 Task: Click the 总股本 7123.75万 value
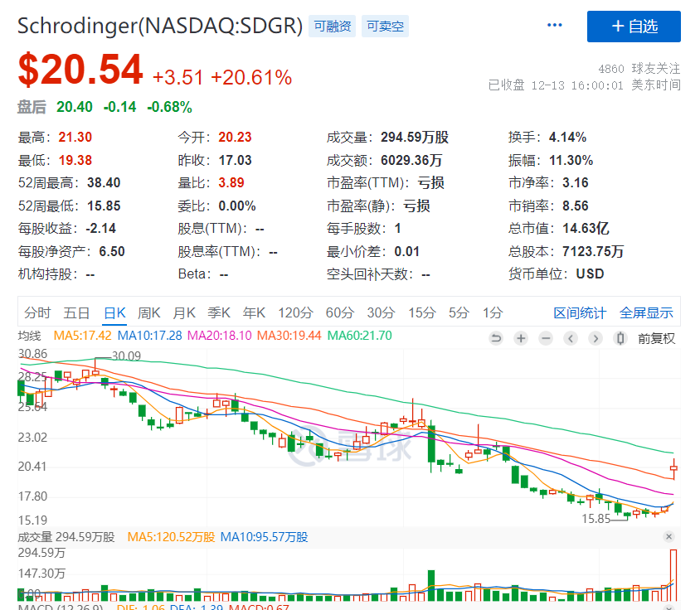click(x=593, y=252)
